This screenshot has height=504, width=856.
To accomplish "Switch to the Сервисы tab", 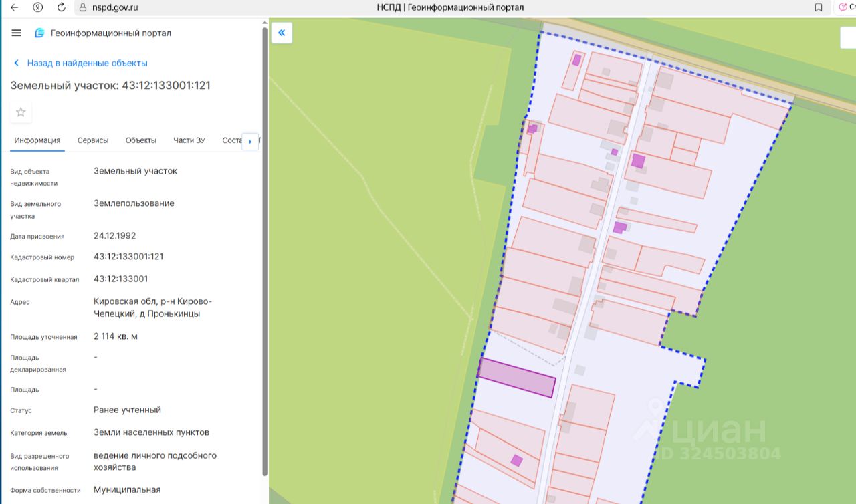I will tap(93, 140).
